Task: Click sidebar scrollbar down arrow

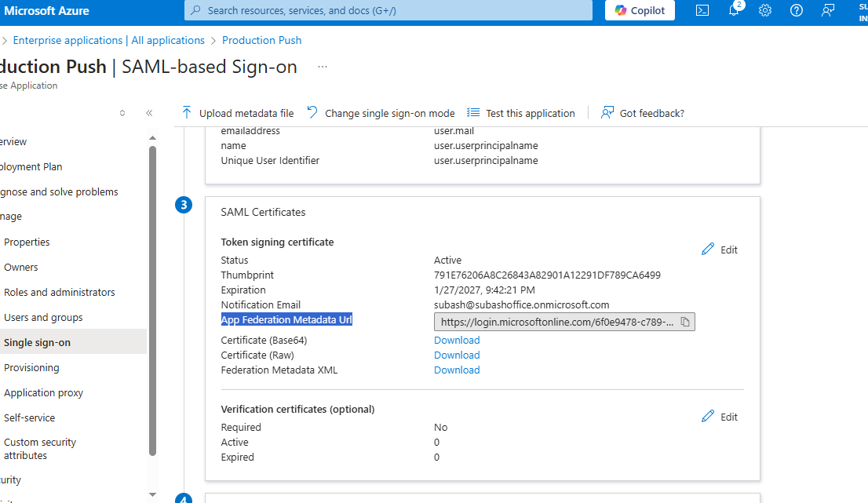Action: coord(153,494)
